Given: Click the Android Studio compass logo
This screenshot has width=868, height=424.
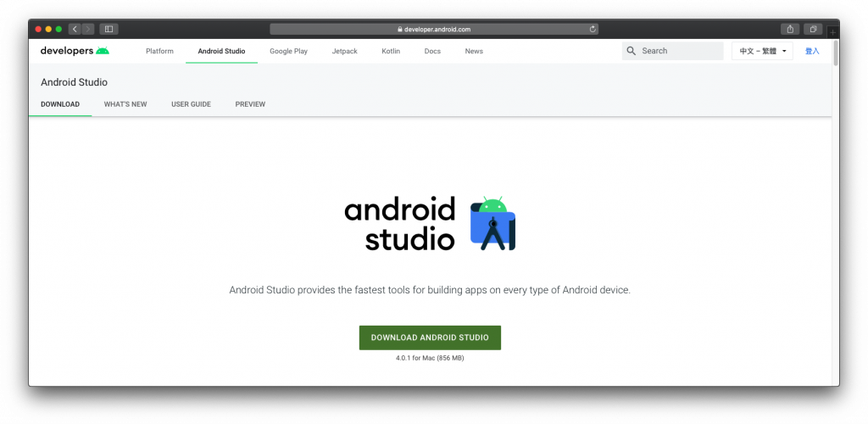Looking at the screenshot, I should coord(492,223).
